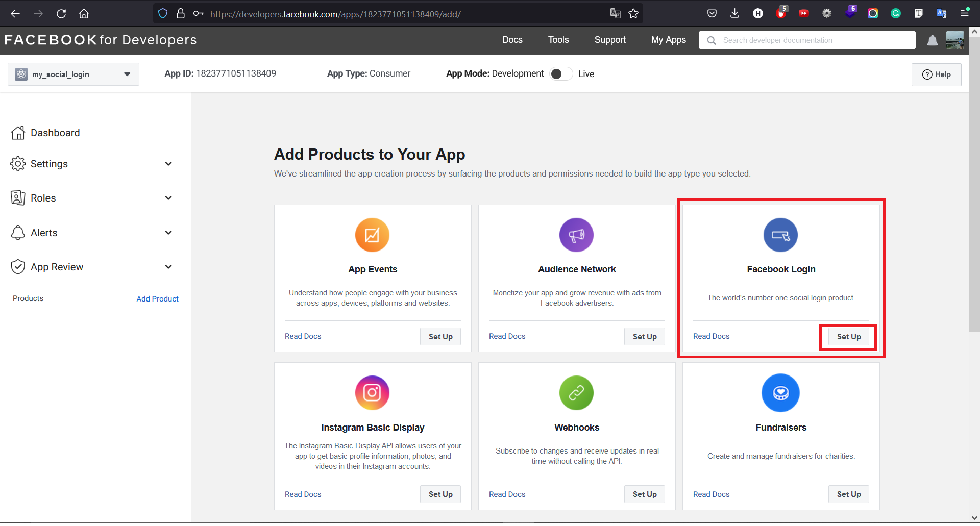Toggle App Mode from Development to Live
This screenshot has width=980, height=526.
pos(561,74)
